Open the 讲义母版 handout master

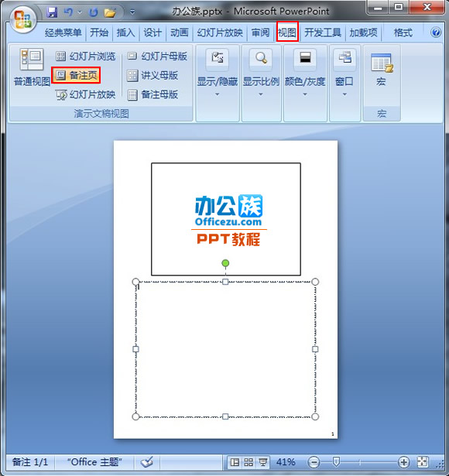pyautogui.click(x=153, y=76)
